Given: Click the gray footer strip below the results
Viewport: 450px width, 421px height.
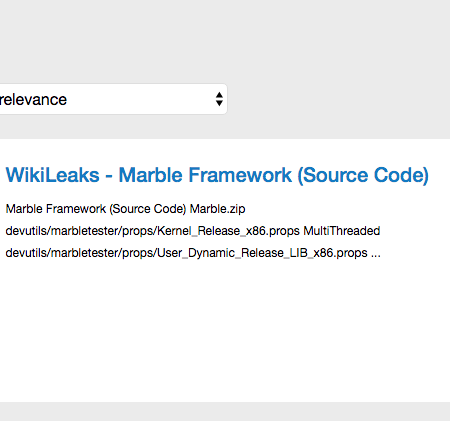Looking at the screenshot, I should pos(225,411).
